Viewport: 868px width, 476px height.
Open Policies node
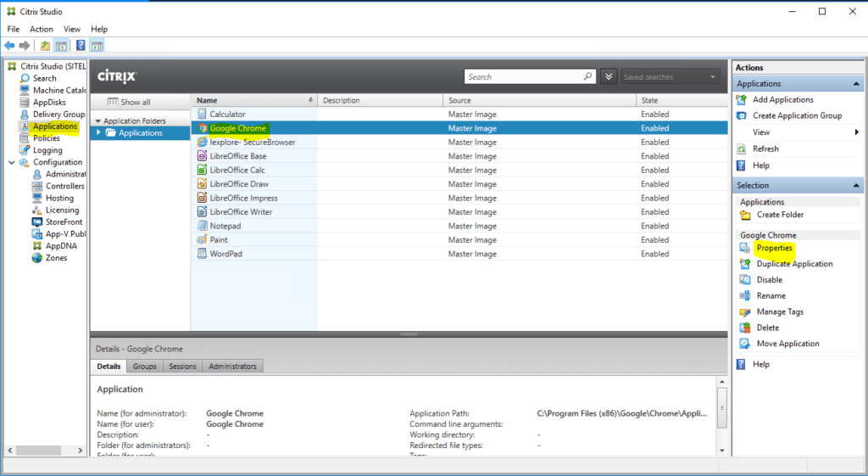[x=47, y=138]
